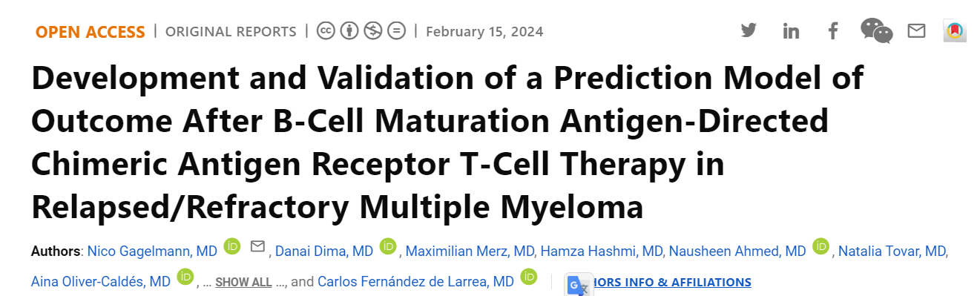Open ORCID badge beside Danai Dima
The height and width of the screenshot is (296, 980).
388,246
